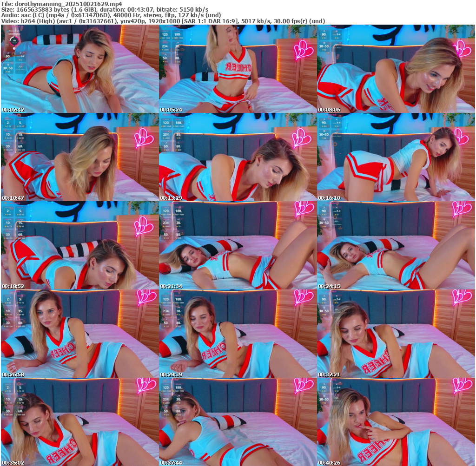Click the frame timestamped 00:16:10
This screenshot has width=476, height=466.
(x=396, y=157)
